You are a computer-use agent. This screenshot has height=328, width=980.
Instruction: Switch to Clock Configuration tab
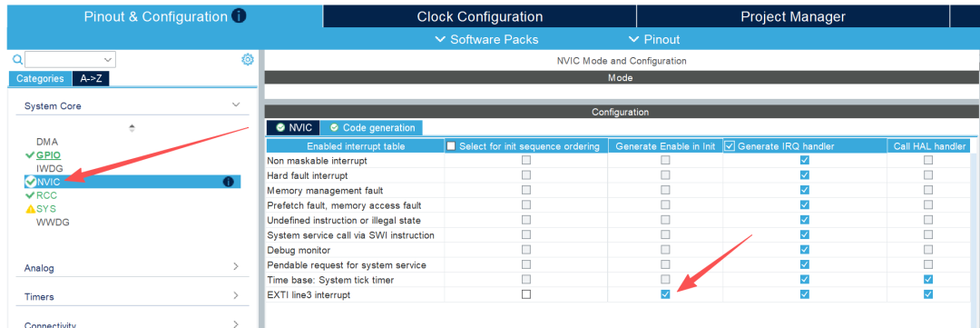point(479,16)
